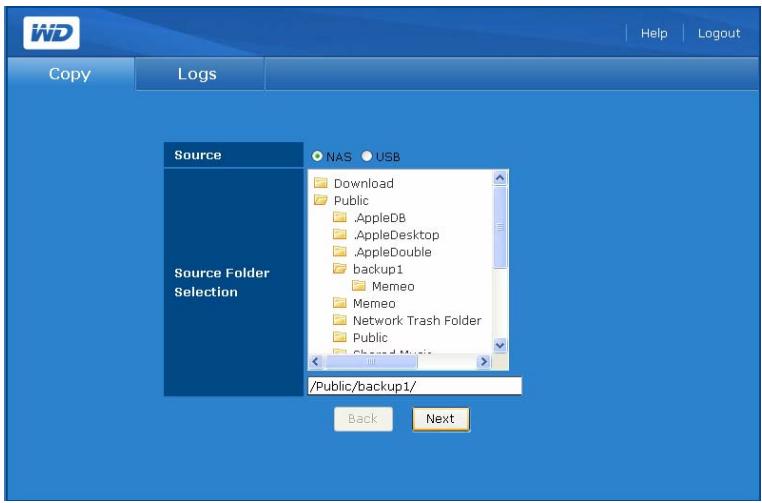762x503 pixels.
Task: Select the .AppleDB folder name
Action: (379, 218)
